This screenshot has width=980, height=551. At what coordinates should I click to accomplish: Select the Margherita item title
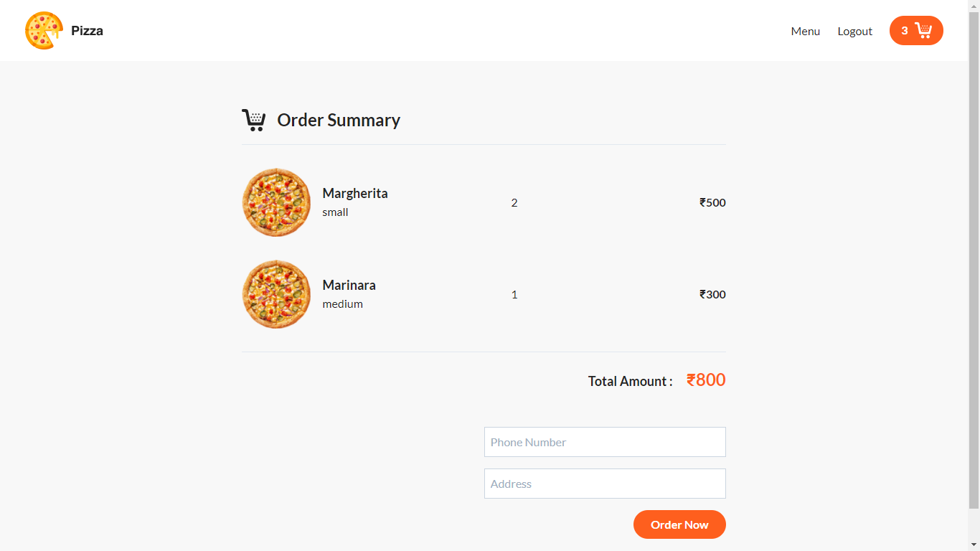(x=355, y=193)
